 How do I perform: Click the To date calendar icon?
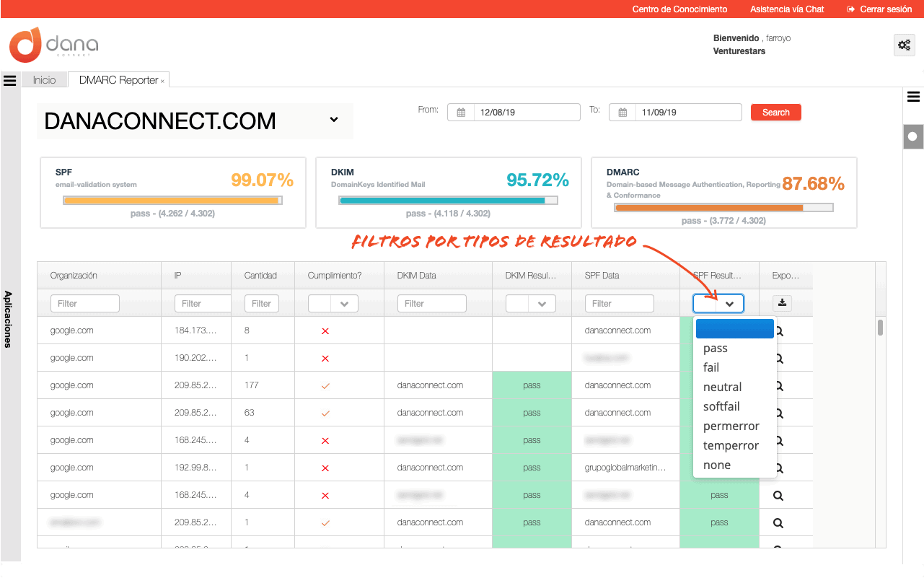(x=622, y=113)
